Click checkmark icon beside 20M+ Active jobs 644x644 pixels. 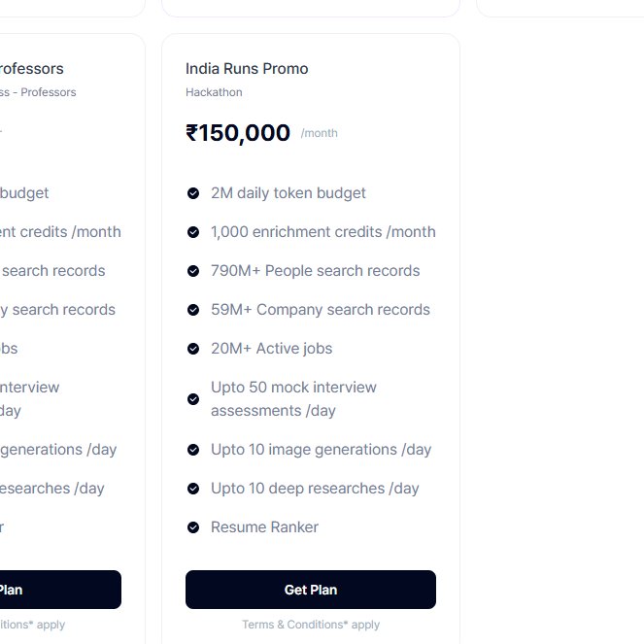[193, 349]
